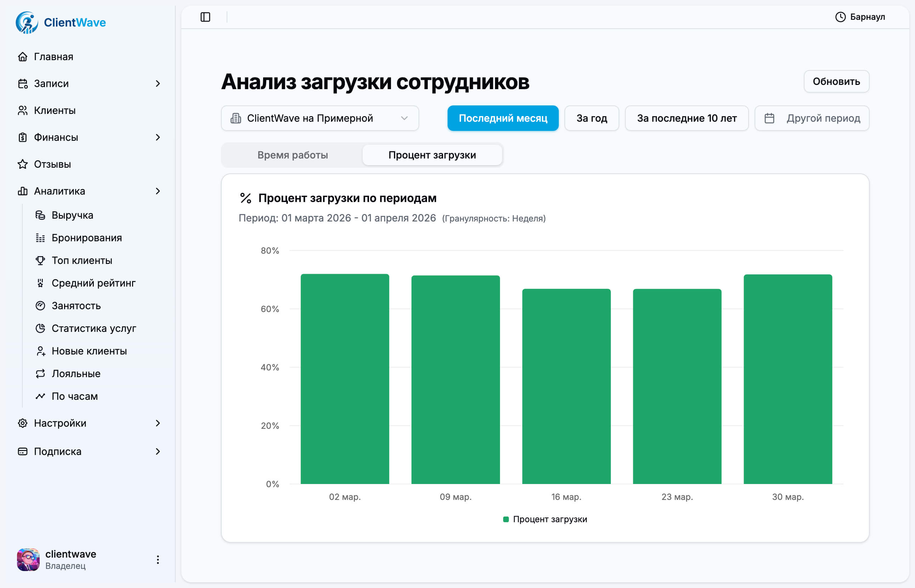Select the Занятость analytics item
The width and height of the screenshot is (915, 588).
click(x=76, y=305)
